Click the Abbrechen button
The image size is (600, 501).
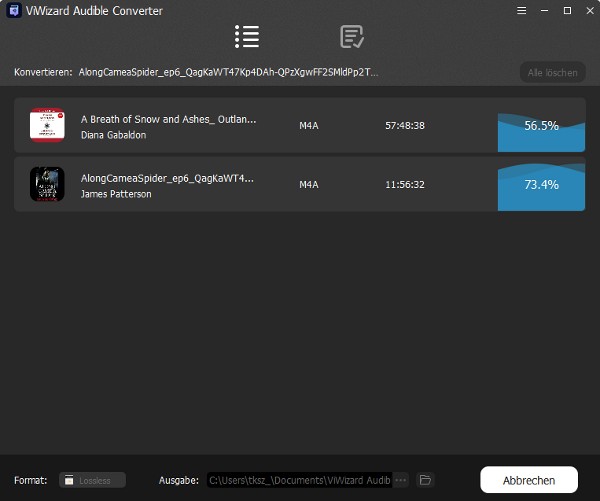(x=529, y=479)
